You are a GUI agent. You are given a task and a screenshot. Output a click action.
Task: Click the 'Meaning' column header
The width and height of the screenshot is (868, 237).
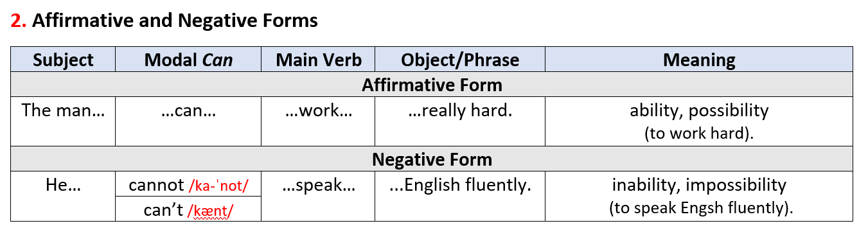[699, 60]
